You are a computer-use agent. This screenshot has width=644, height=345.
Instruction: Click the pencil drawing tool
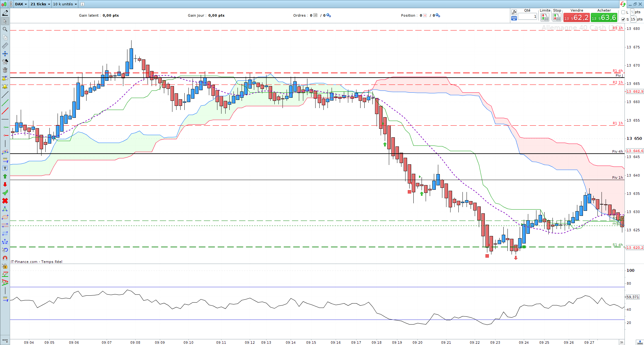click(5, 13)
